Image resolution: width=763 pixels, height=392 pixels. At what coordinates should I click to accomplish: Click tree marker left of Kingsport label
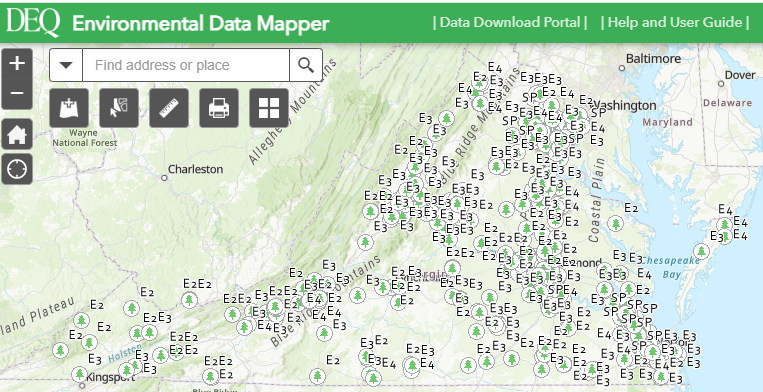click(x=80, y=374)
